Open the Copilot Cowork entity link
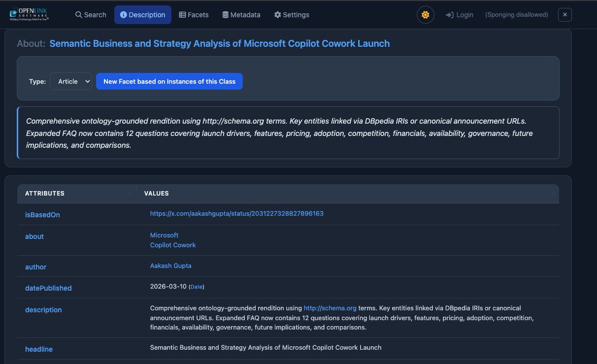Image resolution: width=597 pixels, height=364 pixels. coord(173,245)
